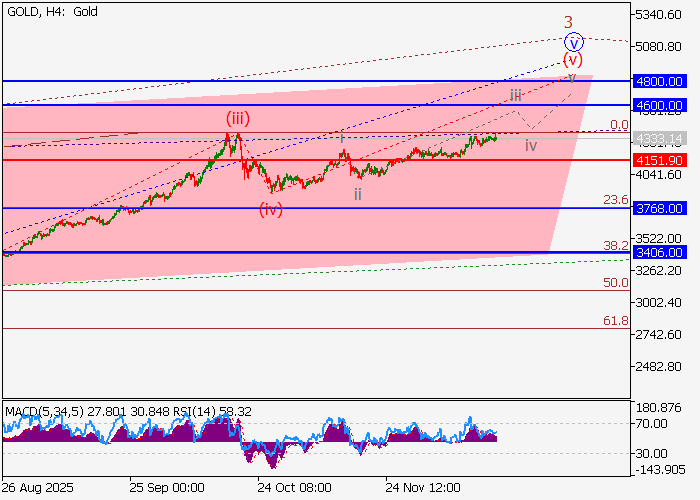Image resolution: width=700 pixels, height=500 pixels.
Task: Click the circled blue v wave marker
Action: (x=573, y=42)
